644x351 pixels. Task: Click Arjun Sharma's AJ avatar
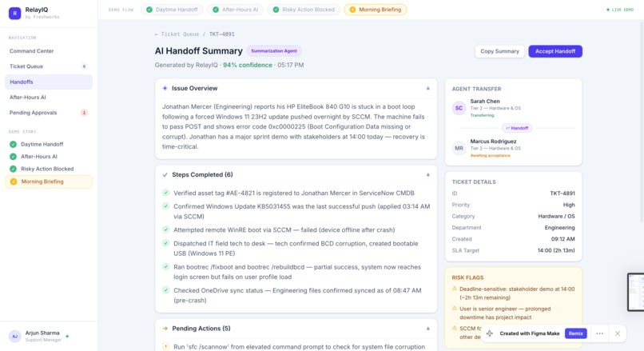pos(15,336)
